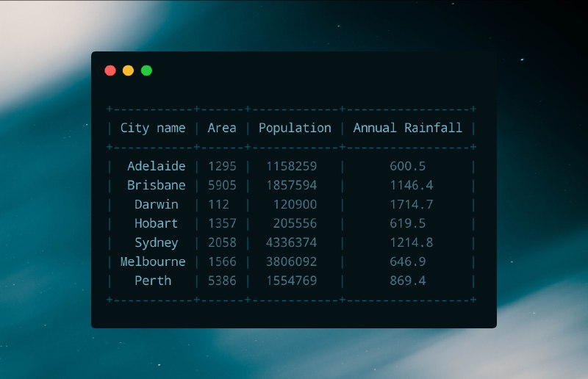
Task: Select Darwin's rainfall value 1714.7
Action: pyautogui.click(x=412, y=204)
